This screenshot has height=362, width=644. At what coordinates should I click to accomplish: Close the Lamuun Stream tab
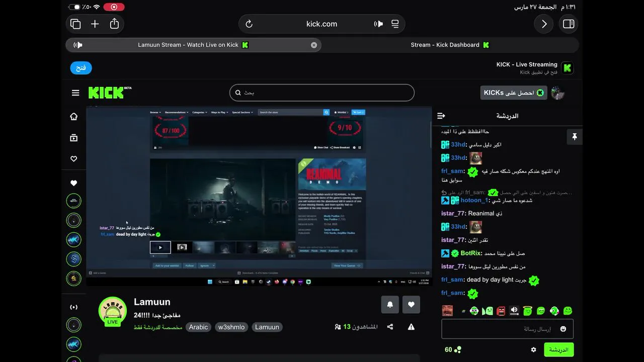(314, 45)
